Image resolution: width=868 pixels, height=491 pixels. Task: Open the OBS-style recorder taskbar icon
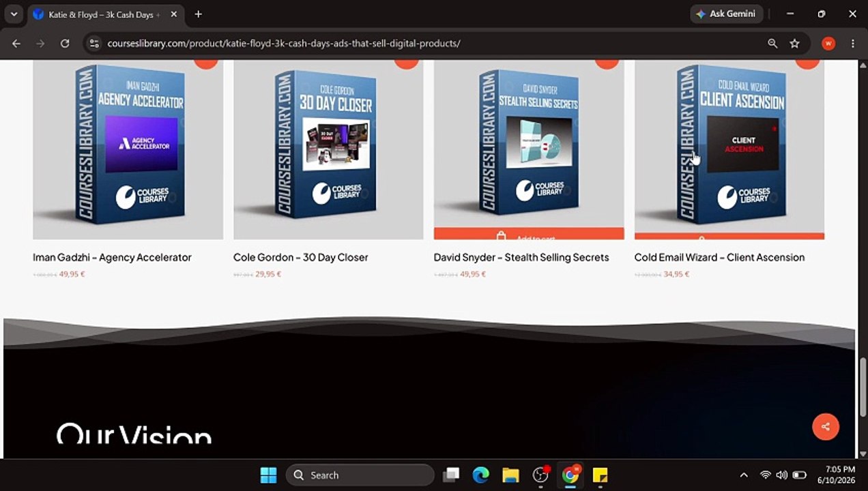point(540,475)
